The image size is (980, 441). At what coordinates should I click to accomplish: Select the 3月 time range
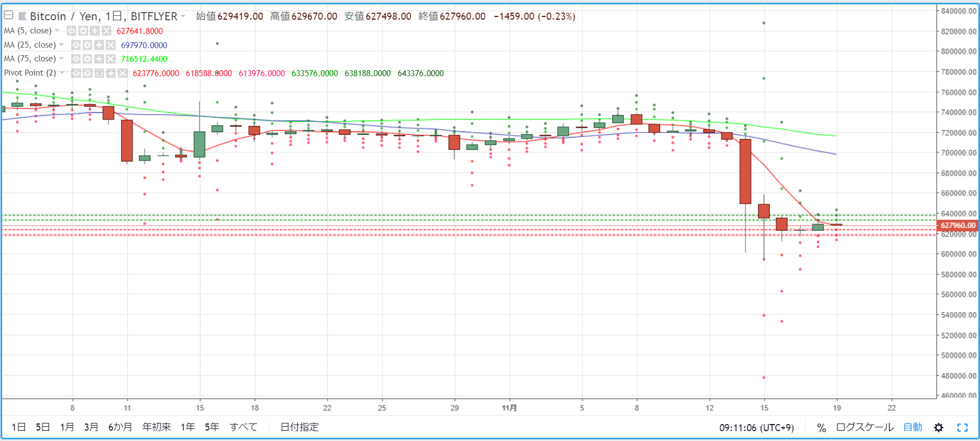click(x=91, y=427)
